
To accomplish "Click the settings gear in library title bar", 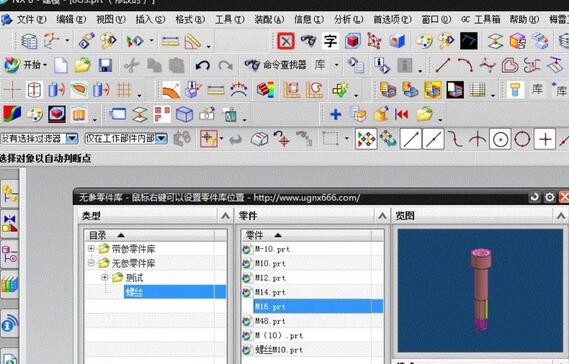I will [x=549, y=197].
